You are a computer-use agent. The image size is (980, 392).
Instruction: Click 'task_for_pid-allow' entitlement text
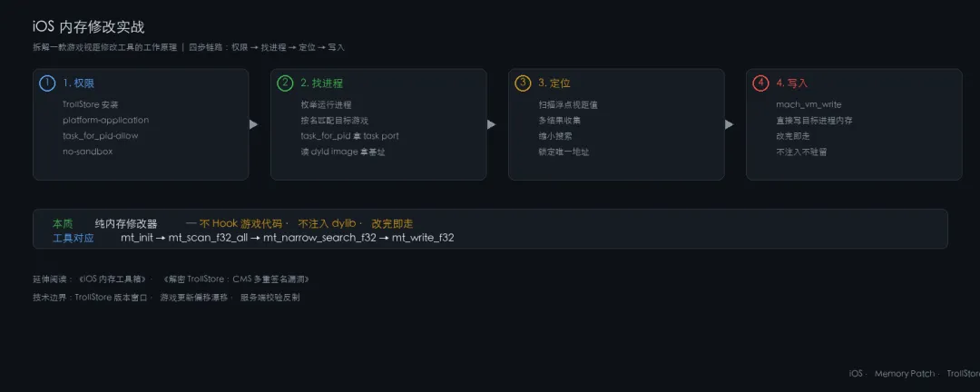point(101,136)
